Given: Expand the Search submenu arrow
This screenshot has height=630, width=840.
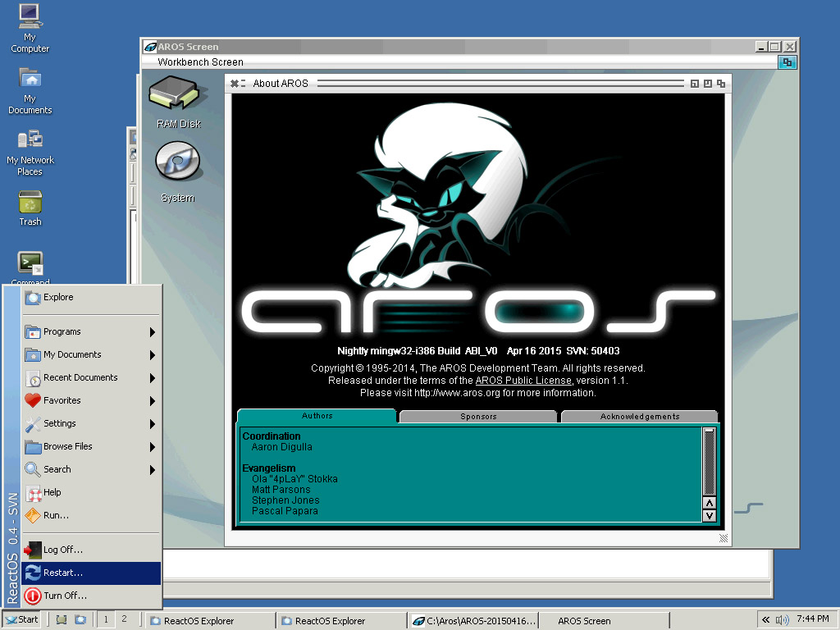Looking at the screenshot, I should [153, 470].
